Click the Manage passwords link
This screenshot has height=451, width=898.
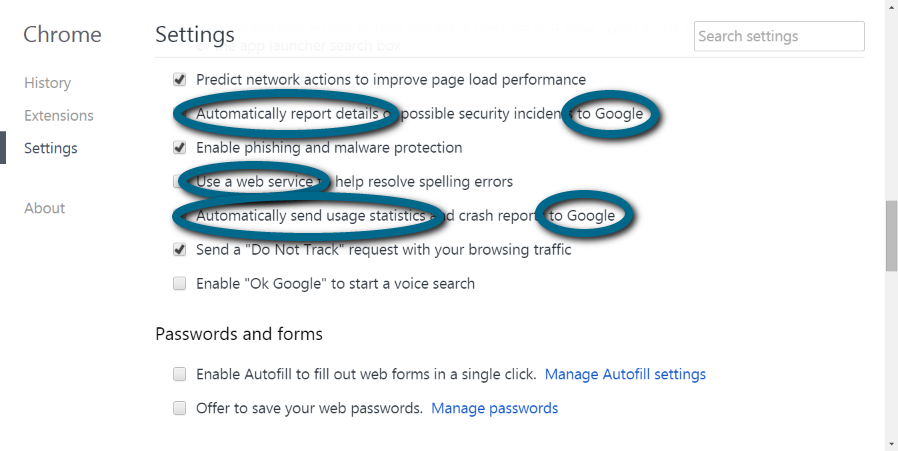coord(494,408)
